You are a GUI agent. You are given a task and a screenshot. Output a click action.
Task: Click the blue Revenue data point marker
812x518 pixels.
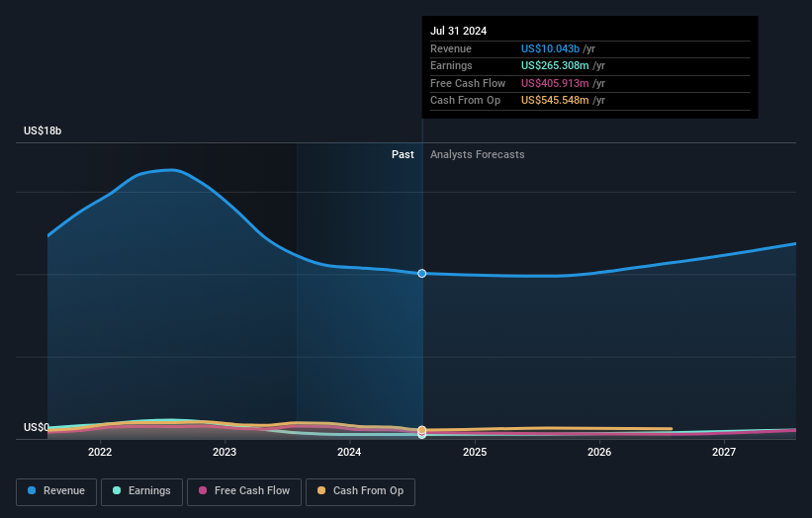click(x=422, y=273)
